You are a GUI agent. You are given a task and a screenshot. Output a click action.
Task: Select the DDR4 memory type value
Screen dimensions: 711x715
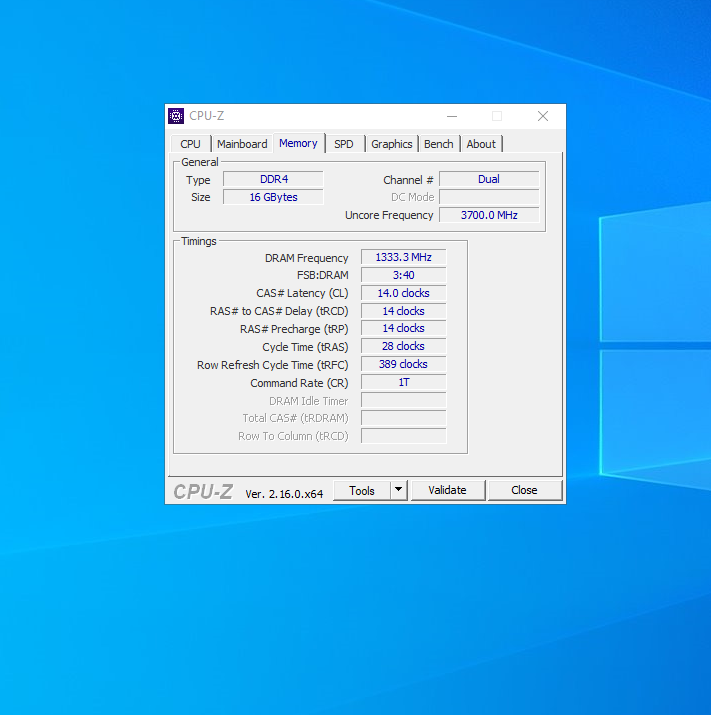(274, 179)
